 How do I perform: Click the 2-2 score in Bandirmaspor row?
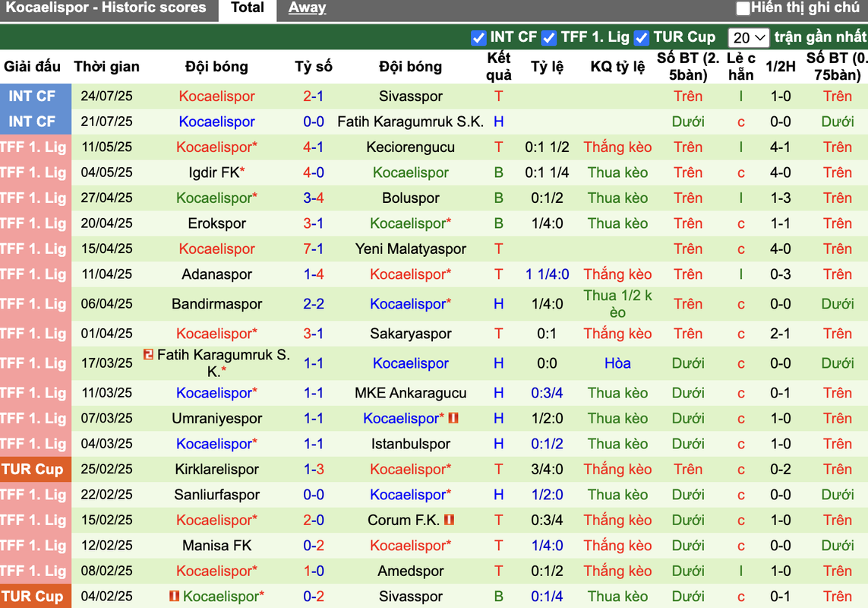coord(314,304)
